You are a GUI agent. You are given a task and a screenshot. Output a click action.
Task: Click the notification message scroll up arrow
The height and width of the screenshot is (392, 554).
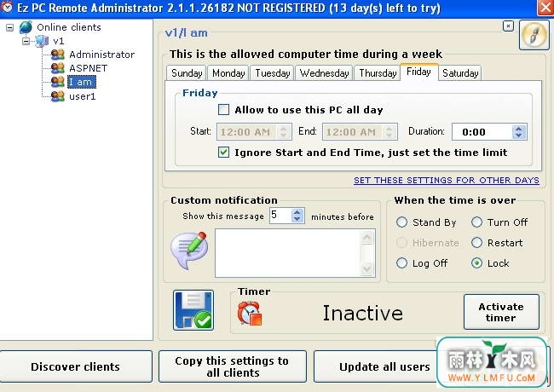(x=366, y=237)
